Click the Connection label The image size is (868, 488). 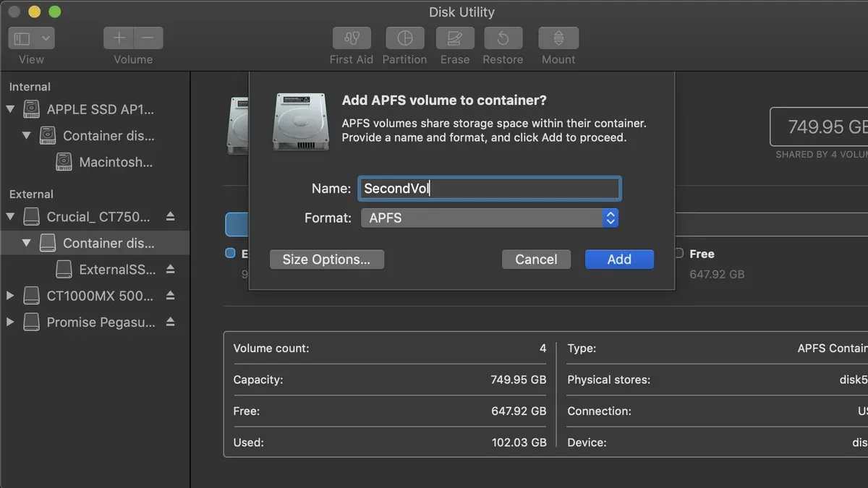click(599, 411)
